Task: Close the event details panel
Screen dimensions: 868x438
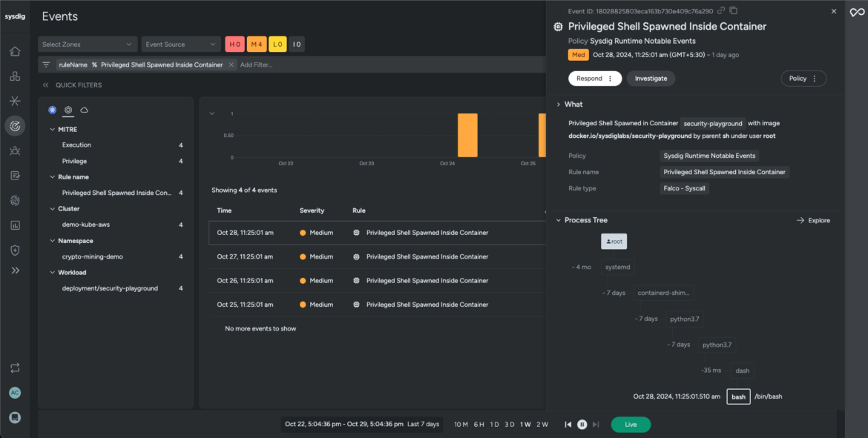Action: tap(834, 11)
